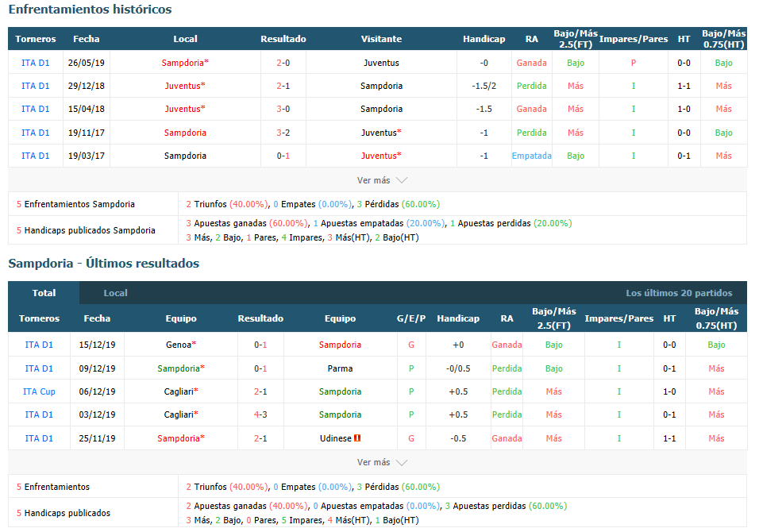The height and width of the screenshot is (532, 759).
Task: Click Sampdoria* local team on 26/05/19 row
Action: click(x=185, y=63)
